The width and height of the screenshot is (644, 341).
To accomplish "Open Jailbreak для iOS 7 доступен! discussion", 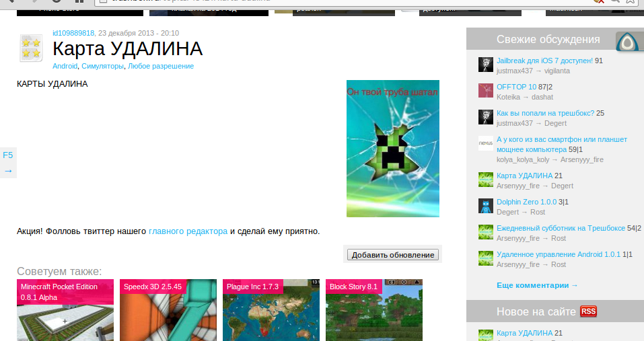I will point(544,61).
